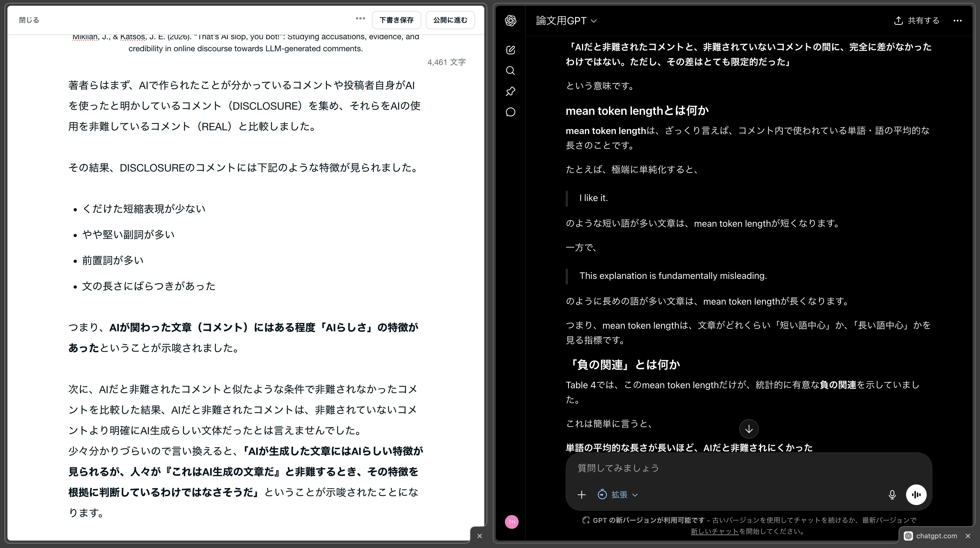Click 閉じる to close the editor
980x548 pixels.
(29, 20)
